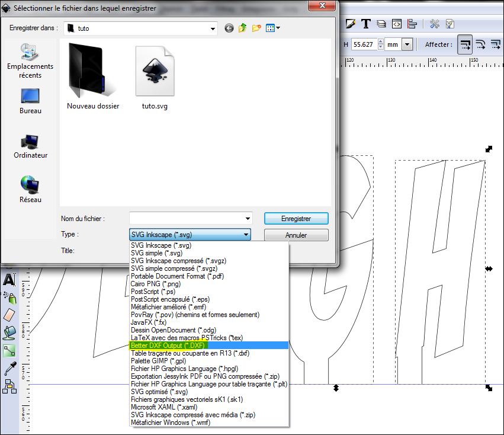Image resolution: width=504 pixels, height=435 pixels.
Task: Select the tuto.svg file
Action: point(155,78)
